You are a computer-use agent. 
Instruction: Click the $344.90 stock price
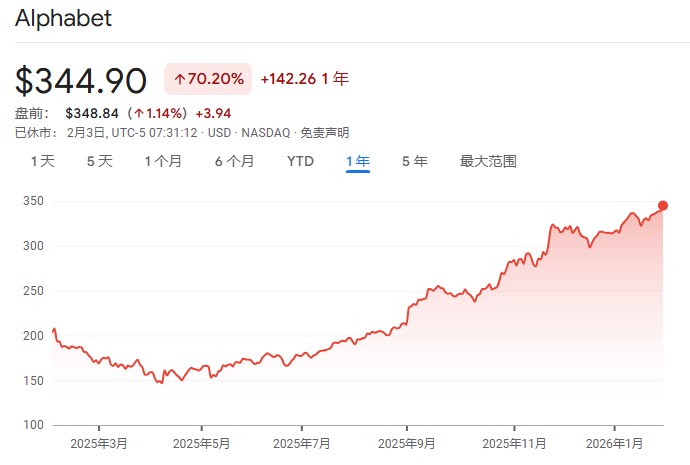[81, 80]
